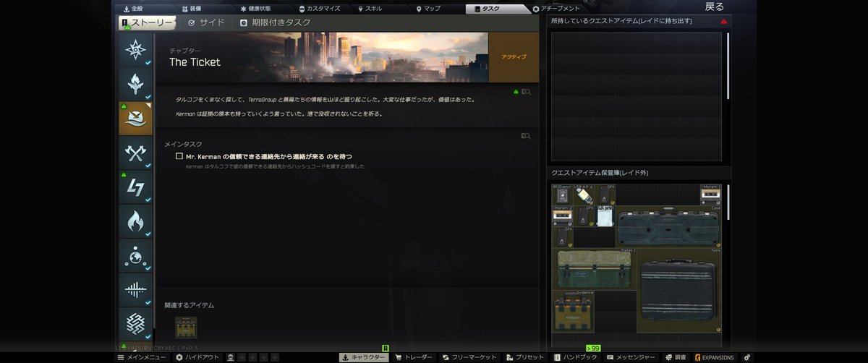Select the torch chapter icon

tap(136, 84)
